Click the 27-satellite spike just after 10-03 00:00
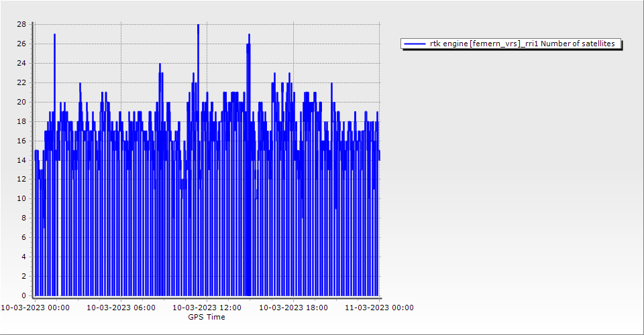This screenshot has width=644, height=335. [54, 35]
